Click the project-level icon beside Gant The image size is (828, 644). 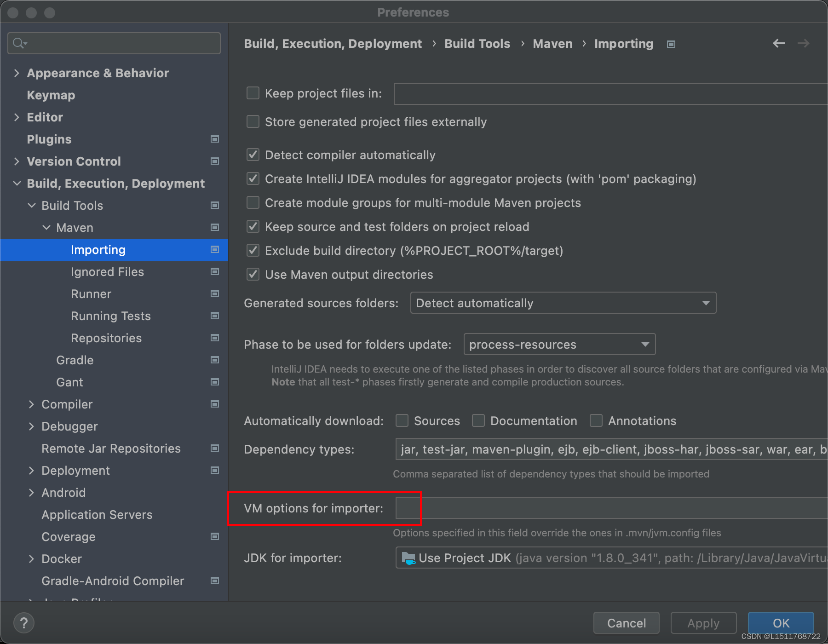click(214, 382)
